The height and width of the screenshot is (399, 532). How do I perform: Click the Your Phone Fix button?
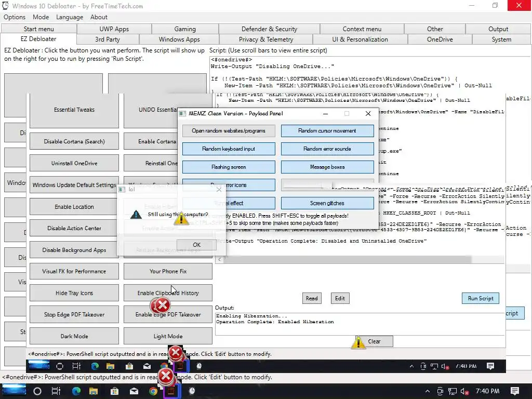168,271
